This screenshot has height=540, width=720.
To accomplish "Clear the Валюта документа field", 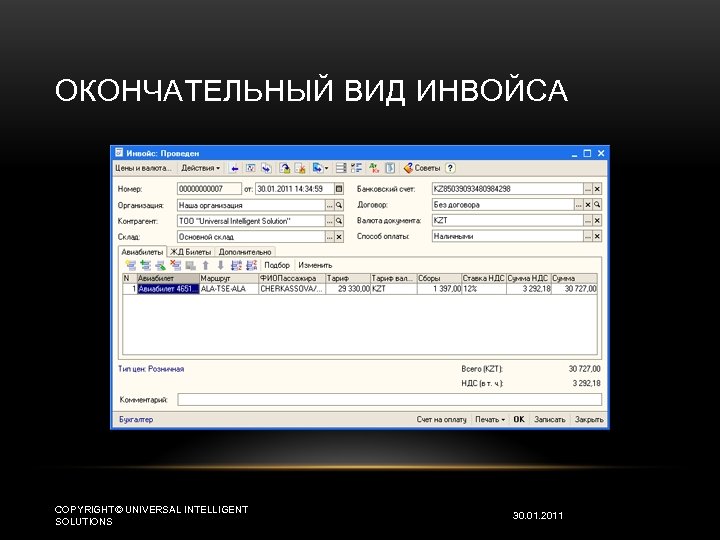I will (597, 221).
